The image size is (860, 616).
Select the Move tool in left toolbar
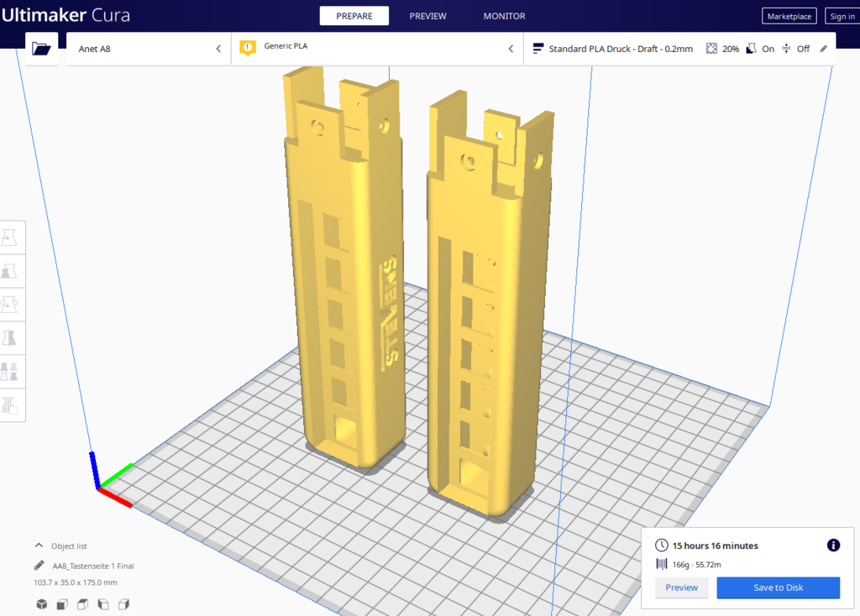pos(11,238)
